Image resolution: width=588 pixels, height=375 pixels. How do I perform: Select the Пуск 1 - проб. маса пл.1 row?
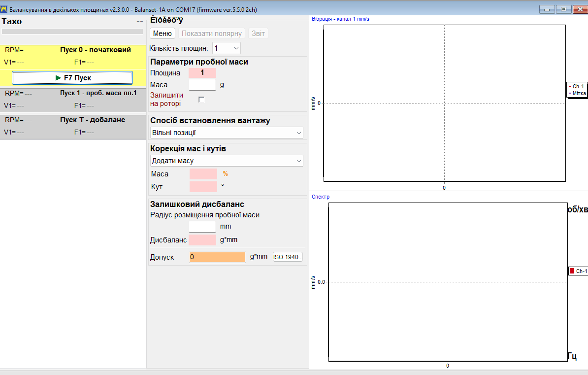[x=73, y=100]
